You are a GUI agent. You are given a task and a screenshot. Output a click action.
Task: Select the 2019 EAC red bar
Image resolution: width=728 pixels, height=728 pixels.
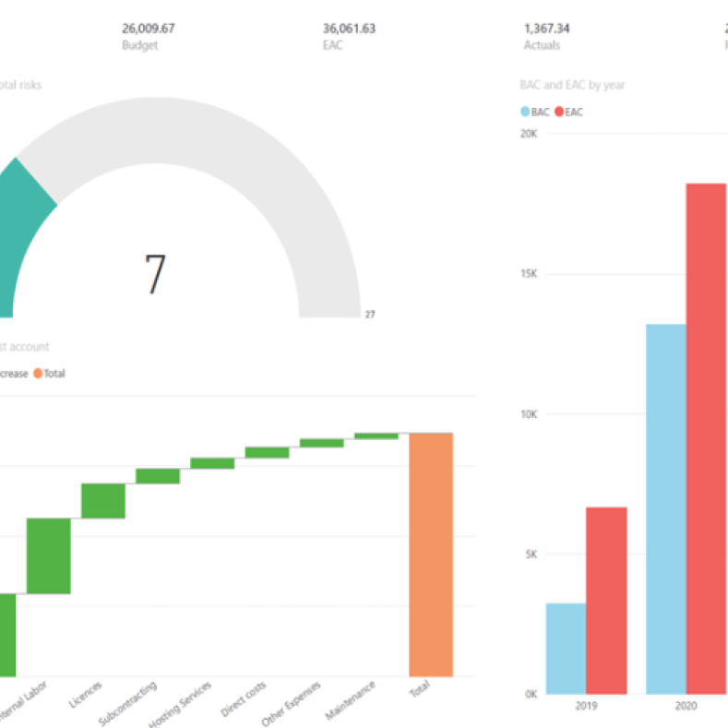606,601
